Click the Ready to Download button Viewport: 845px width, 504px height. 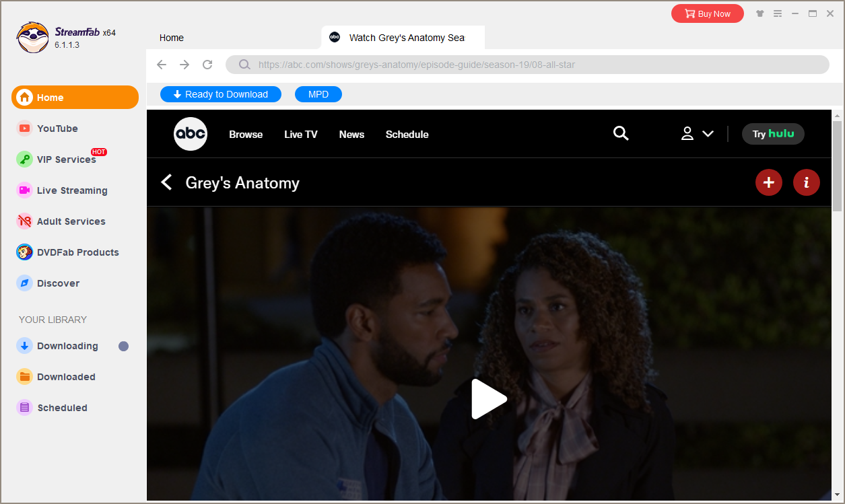coord(221,94)
